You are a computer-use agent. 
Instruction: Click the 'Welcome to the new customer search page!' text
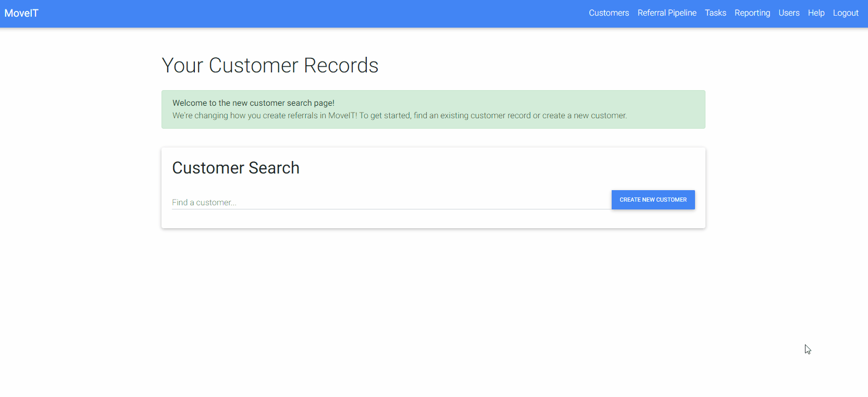pyautogui.click(x=253, y=103)
